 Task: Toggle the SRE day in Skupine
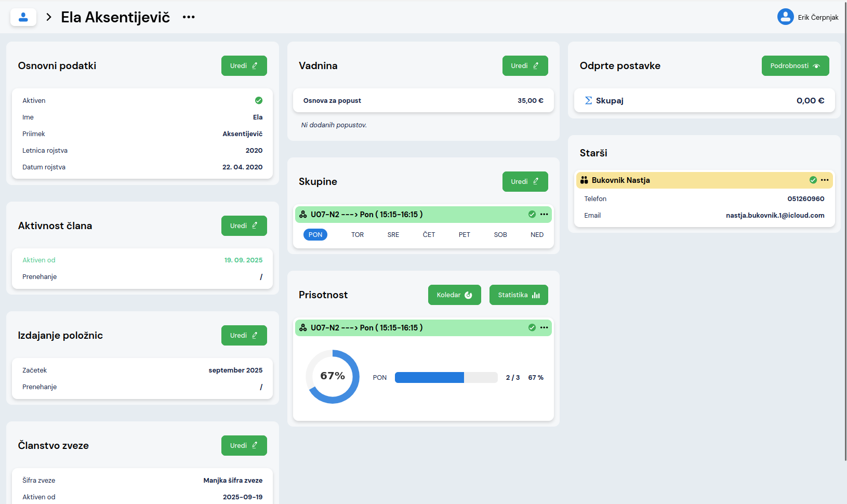[393, 235]
